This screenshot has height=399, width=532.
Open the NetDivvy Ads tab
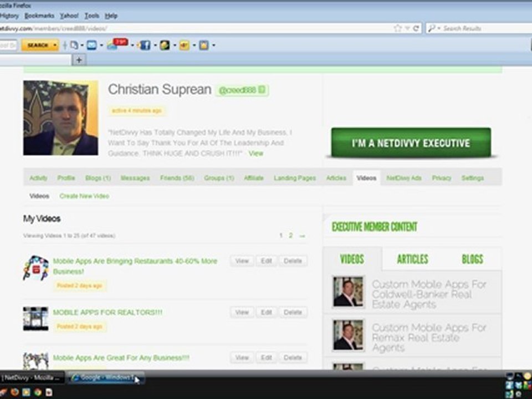click(404, 178)
